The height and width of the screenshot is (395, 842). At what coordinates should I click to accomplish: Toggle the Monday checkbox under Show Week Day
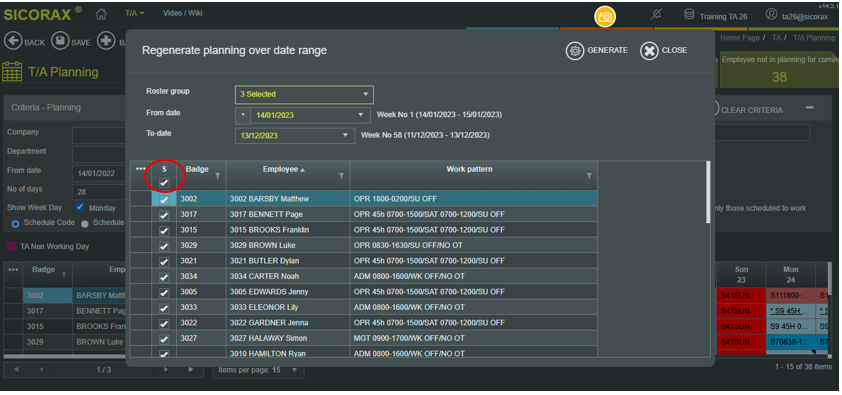click(80, 207)
